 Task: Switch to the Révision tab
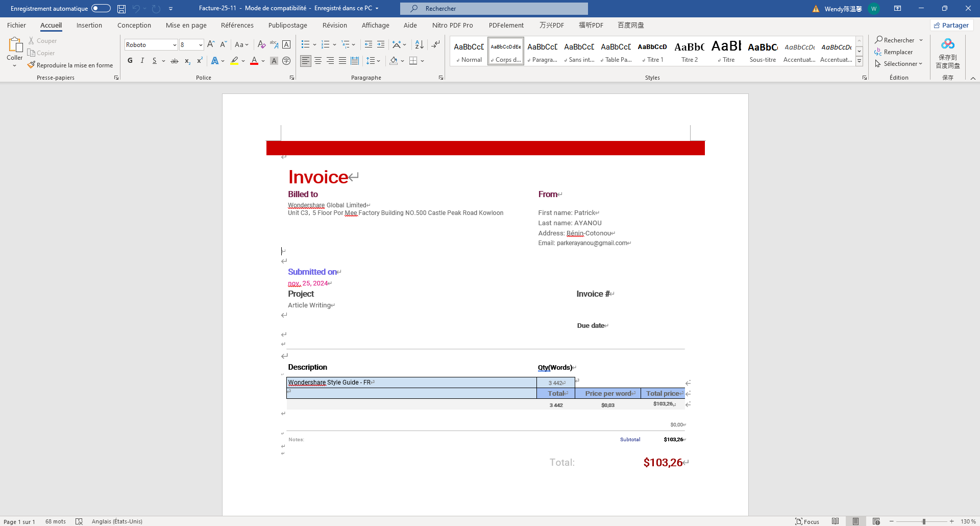335,25
